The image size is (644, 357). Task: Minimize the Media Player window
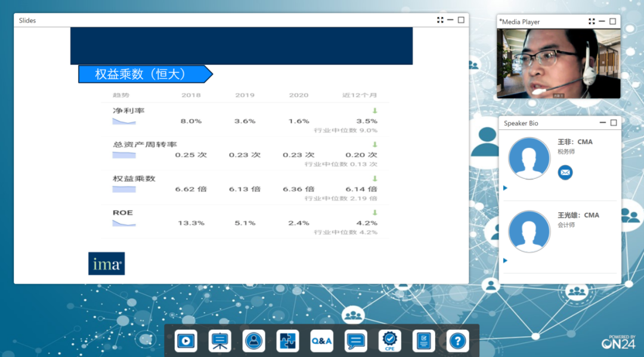click(x=602, y=21)
